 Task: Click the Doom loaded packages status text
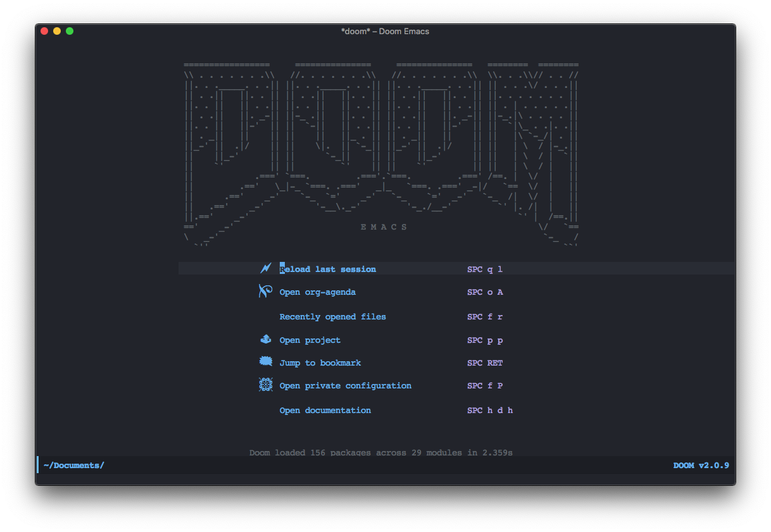(380, 452)
